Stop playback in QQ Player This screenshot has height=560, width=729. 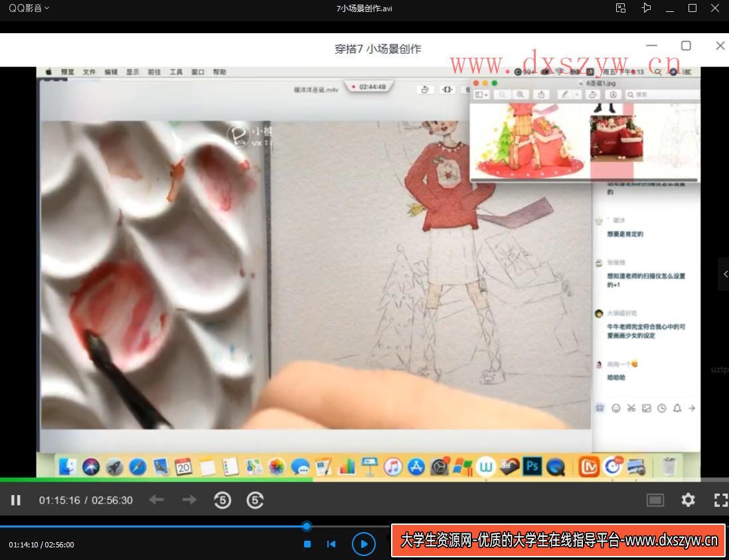pyautogui.click(x=307, y=543)
